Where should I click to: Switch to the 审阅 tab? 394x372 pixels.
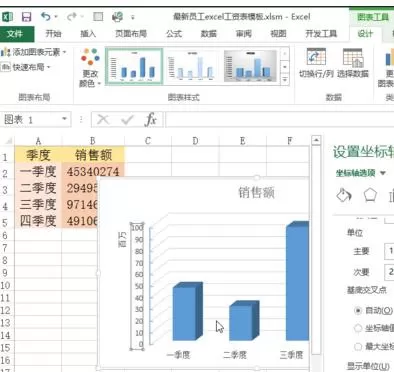pos(244,34)
